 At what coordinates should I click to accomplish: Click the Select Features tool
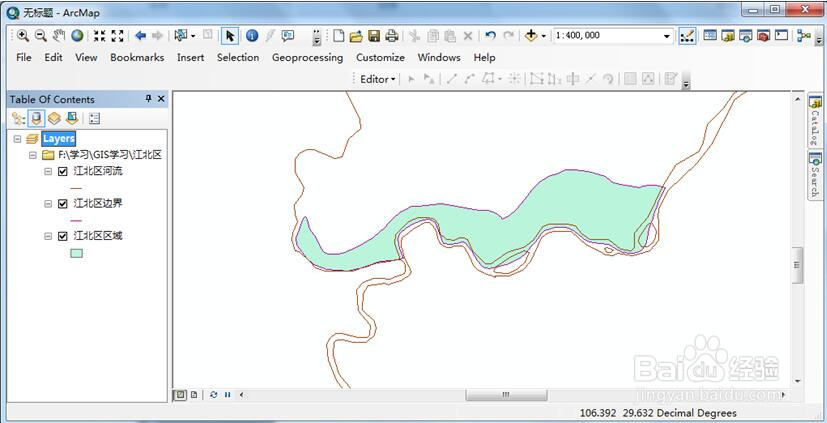click(180, 36)
